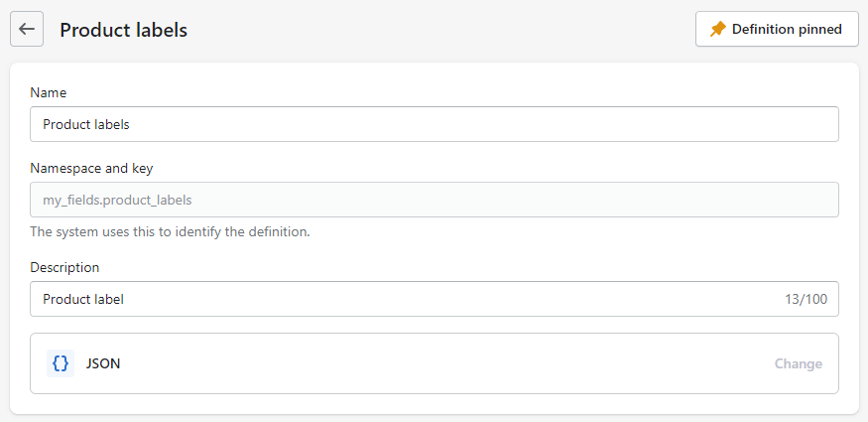Click blank card area below JSON row

[434, 403]
